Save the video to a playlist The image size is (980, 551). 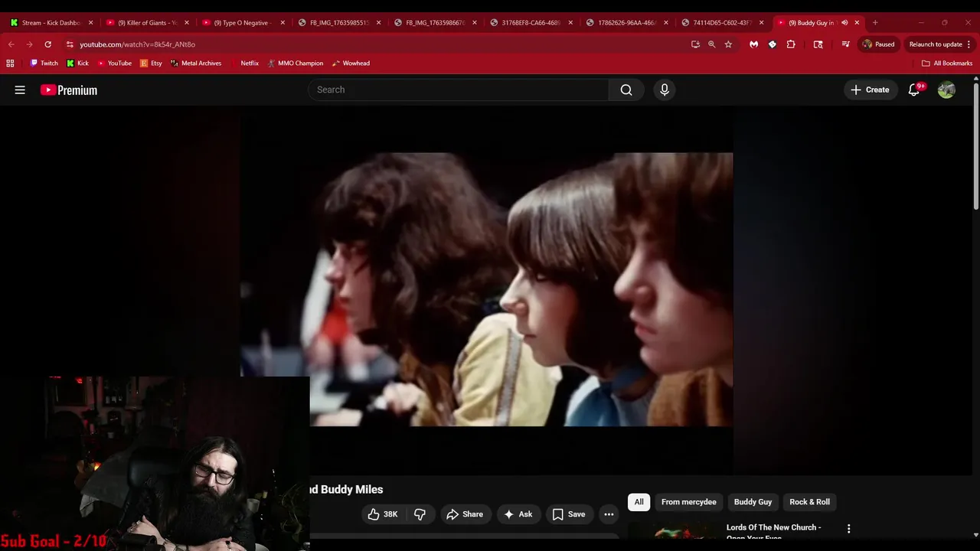[x=569, y=514]
